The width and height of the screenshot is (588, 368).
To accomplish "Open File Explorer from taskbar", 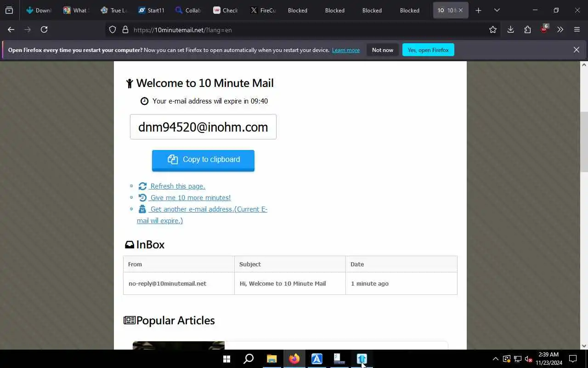I will pos(271,359).
